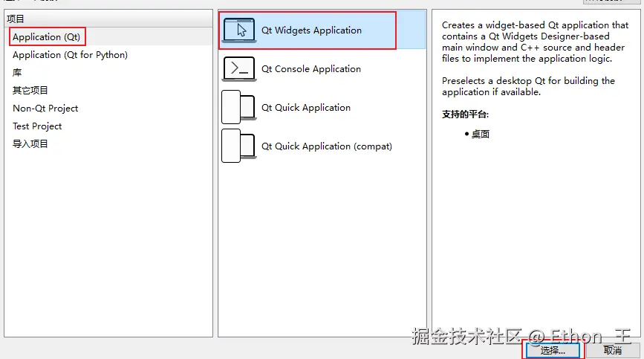Click the Qt Quick Application device icon
This screenshot has width=644, height=359.
tap(238, 107)
